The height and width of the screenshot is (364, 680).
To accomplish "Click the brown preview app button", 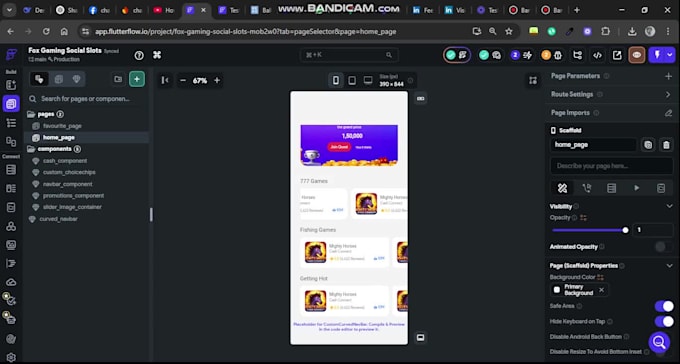I will [x=637, y=55].
